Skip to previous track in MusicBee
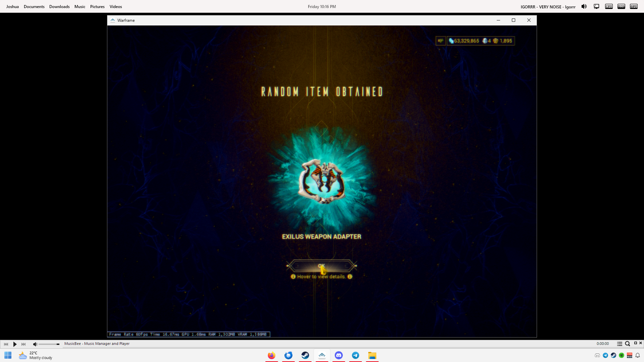The height and width of the screenshot is (362, 644). pyautogui.click(x=6, y=344)
